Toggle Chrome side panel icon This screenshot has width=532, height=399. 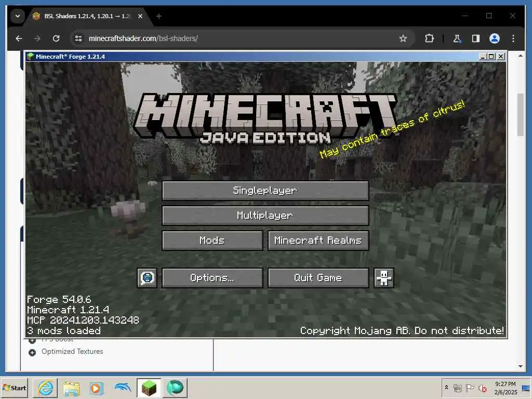pyautogui.click(x=476, y=38)
